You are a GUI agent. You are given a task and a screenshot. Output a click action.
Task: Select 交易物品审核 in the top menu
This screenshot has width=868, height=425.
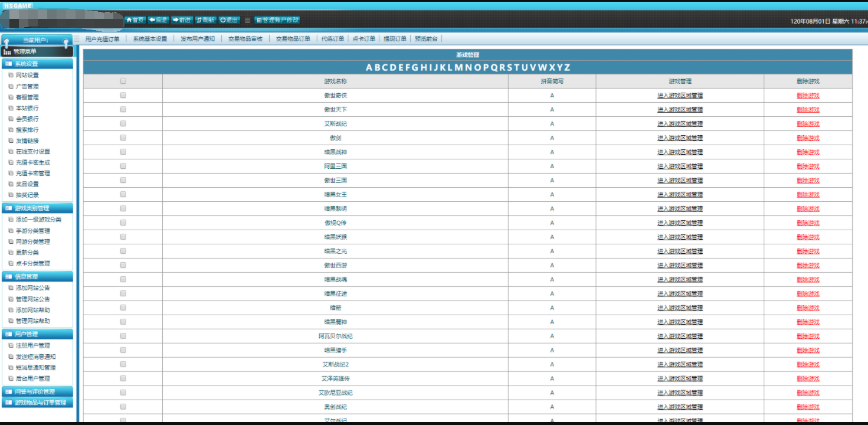245,39
